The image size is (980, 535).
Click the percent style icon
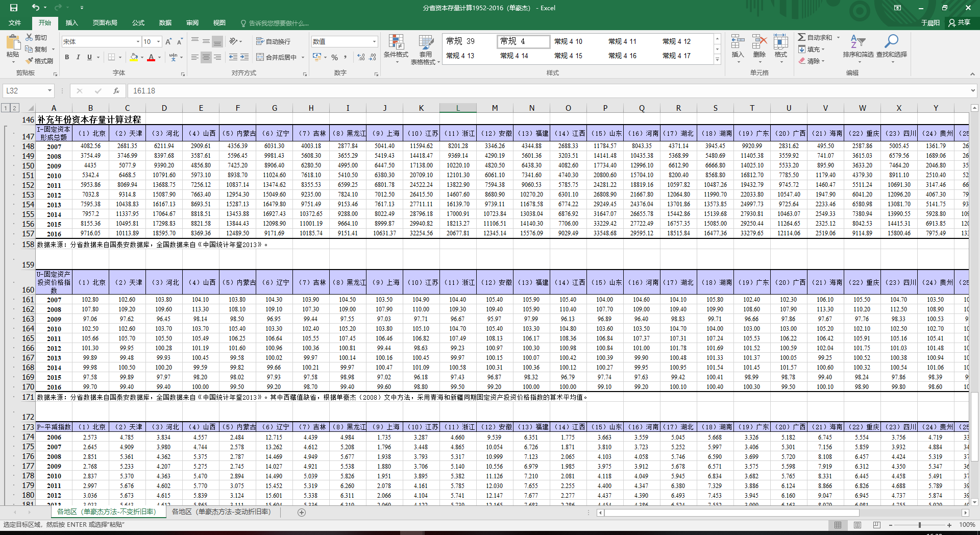334,57
